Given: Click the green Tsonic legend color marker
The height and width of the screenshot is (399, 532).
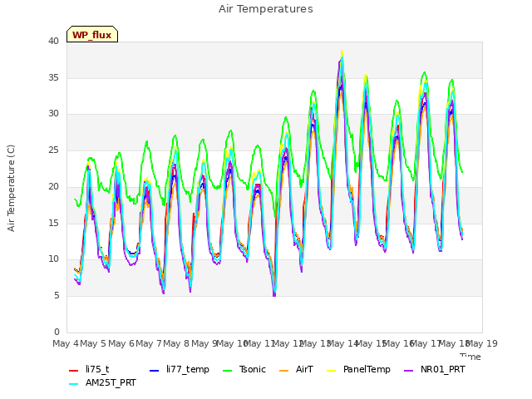Looking at the screenshot, I should pyautogui.click(x=228, y=371).
